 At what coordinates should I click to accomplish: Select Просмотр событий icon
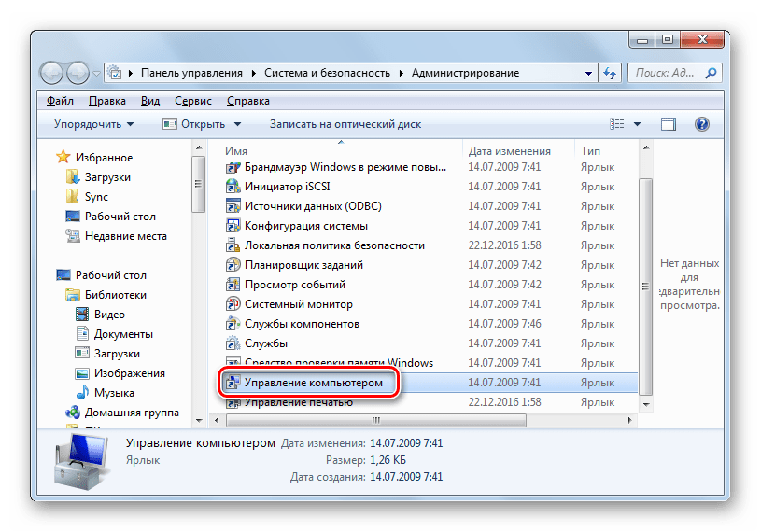point(233,285)
